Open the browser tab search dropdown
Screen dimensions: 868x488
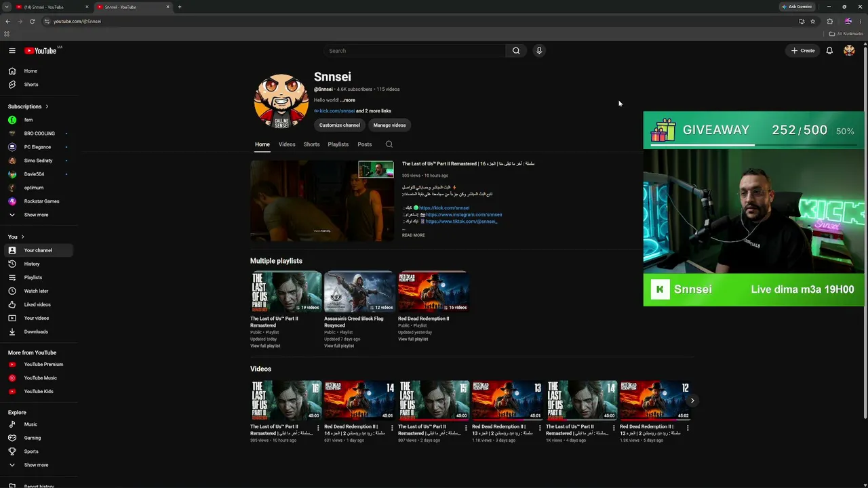tap(6, 7)
